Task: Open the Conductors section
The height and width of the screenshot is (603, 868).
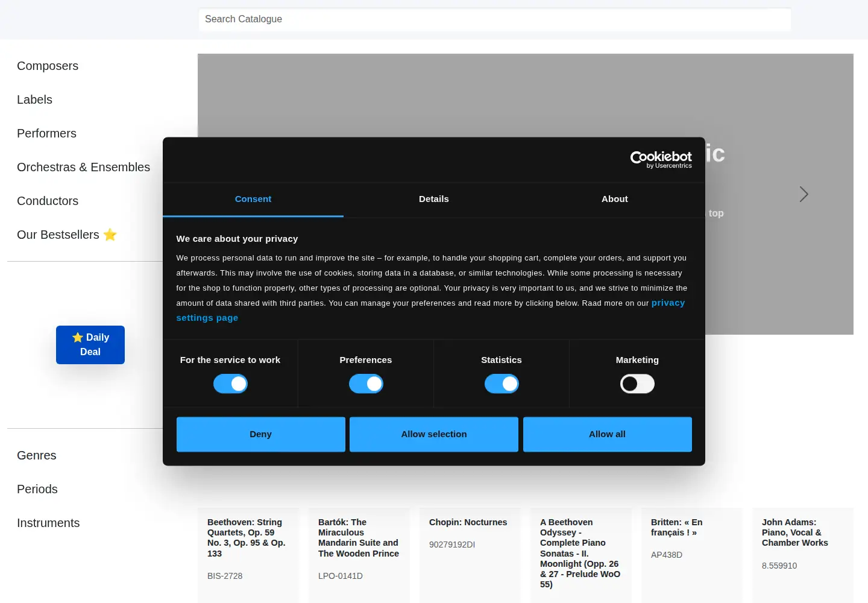Action: (48, 201)
